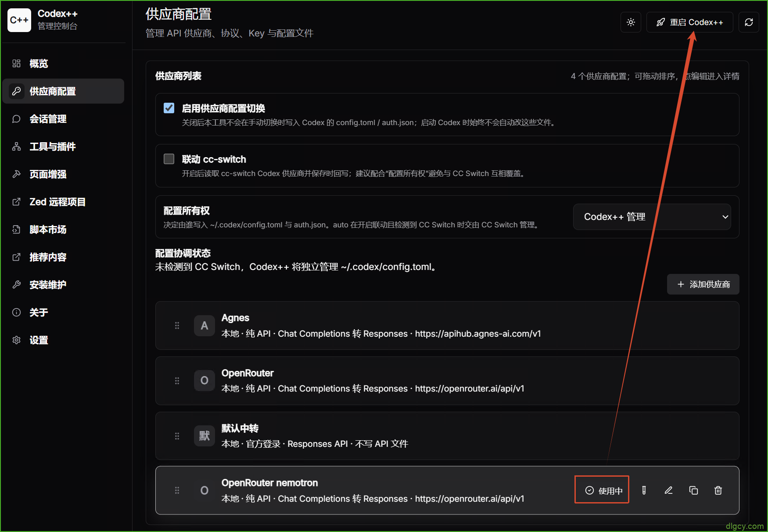
Task: Click drag handle of OpenRouter nemotron row
Action: click(x=177, y=490)
